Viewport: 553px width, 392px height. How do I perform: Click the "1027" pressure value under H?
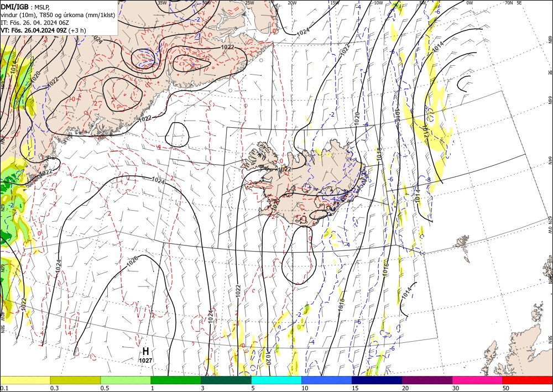(x=145, y=360)
